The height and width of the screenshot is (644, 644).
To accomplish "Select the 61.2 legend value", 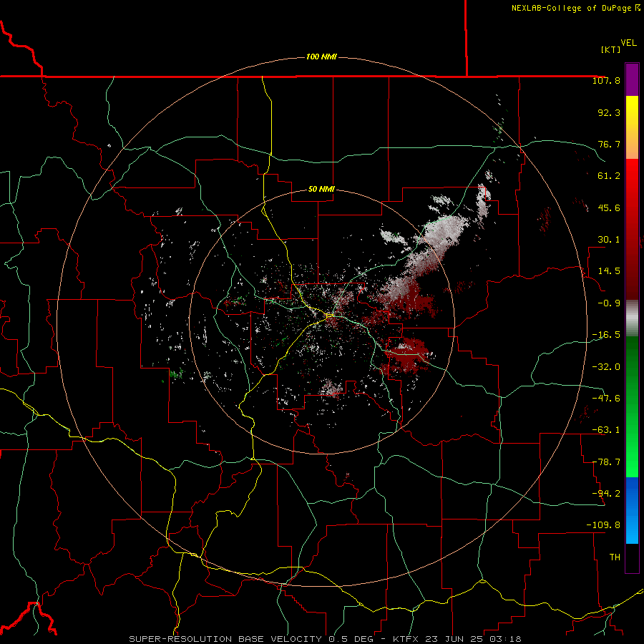I will click(x=609, y=176).
